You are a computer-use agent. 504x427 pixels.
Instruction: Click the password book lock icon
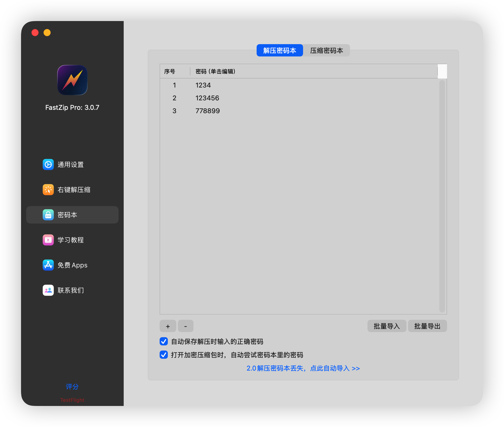[x=48, y=215]
